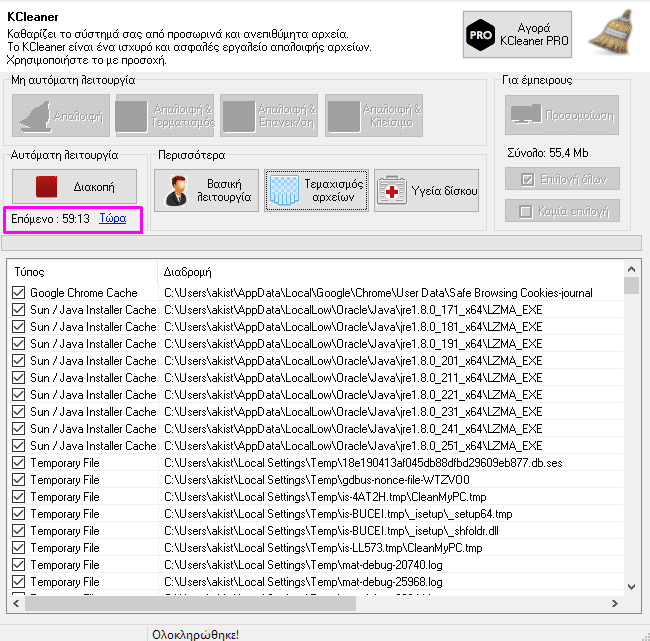
Task: Click the red stop icon on Διακοπή
Action: 46,187
